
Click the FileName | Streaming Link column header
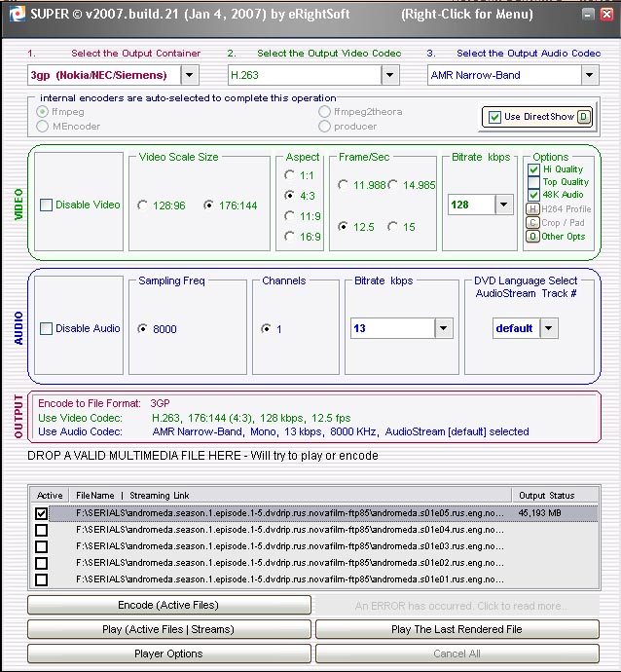coord(290,496)
